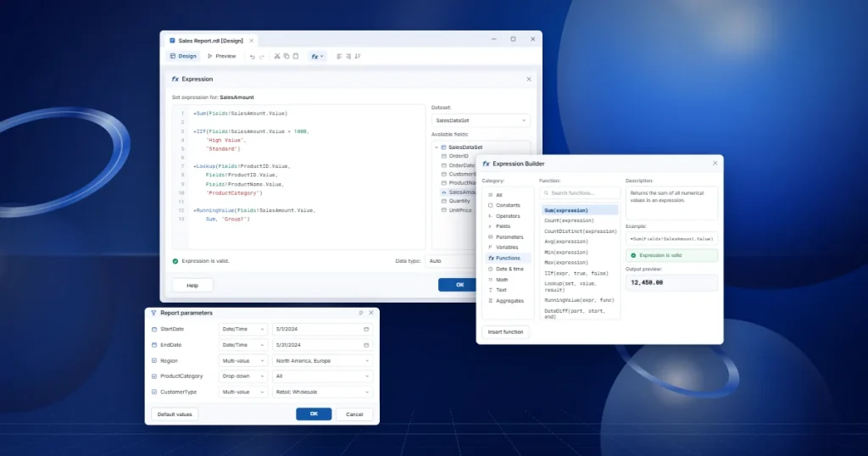The width and height of the screenshot is (868, 456).
Task: Select the Constants category
Action: point(504,205)
